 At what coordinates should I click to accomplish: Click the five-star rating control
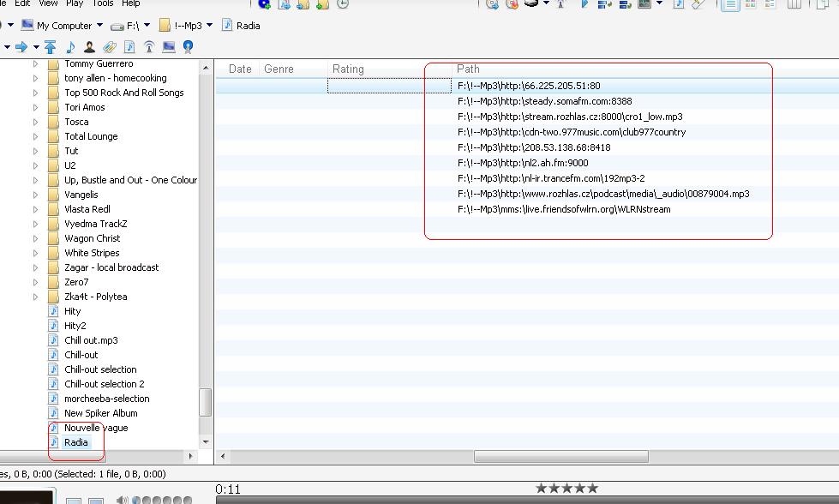tap(566, 489)
